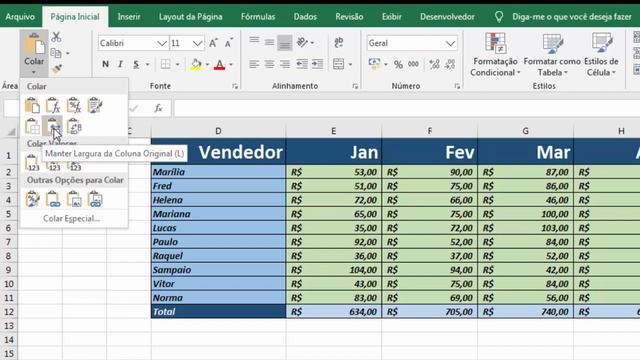Open the Número group dialog launcher
This screenshot has width=640, height=360.
click(x=457, y=86)
